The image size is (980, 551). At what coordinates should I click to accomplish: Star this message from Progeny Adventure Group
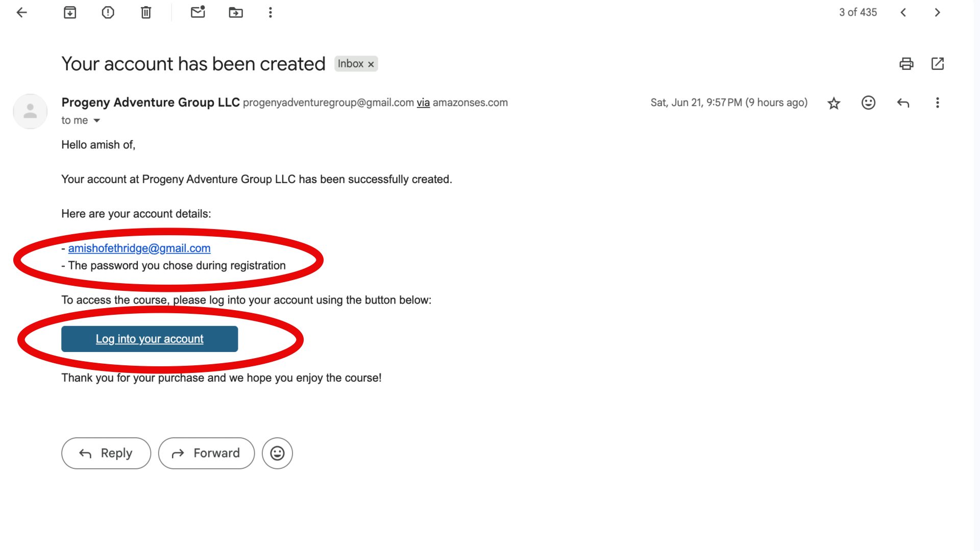click(x=834, y=103)
